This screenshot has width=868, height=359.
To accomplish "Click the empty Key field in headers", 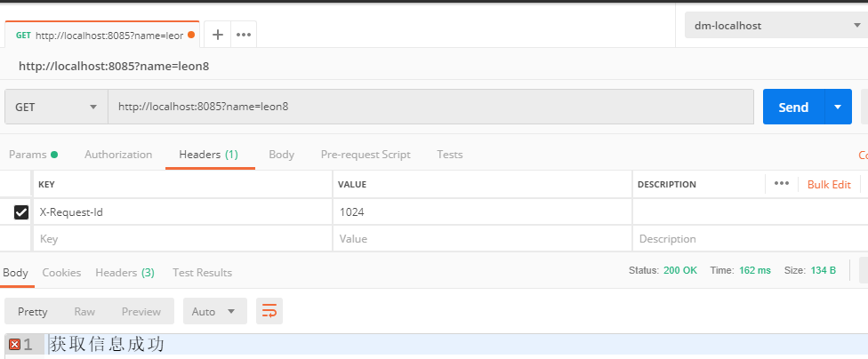I will (x=183, y=239).
